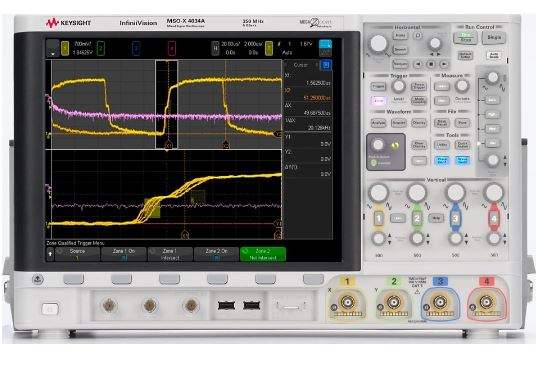Tap the X1 cursor marker in upper waveform

pos(168,145)
